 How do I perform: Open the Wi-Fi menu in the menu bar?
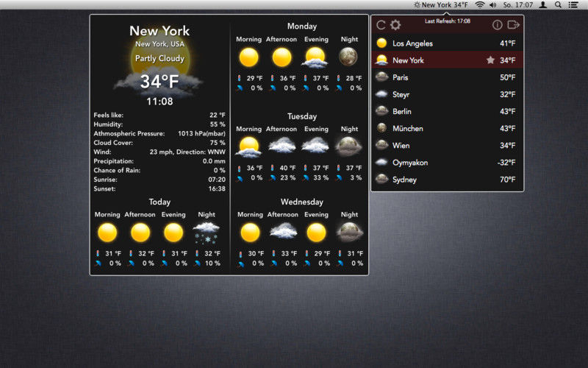(480, 5)
